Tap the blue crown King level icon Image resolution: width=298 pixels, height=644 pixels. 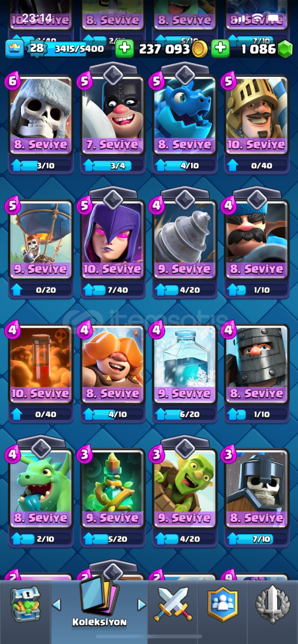point(14,48)
